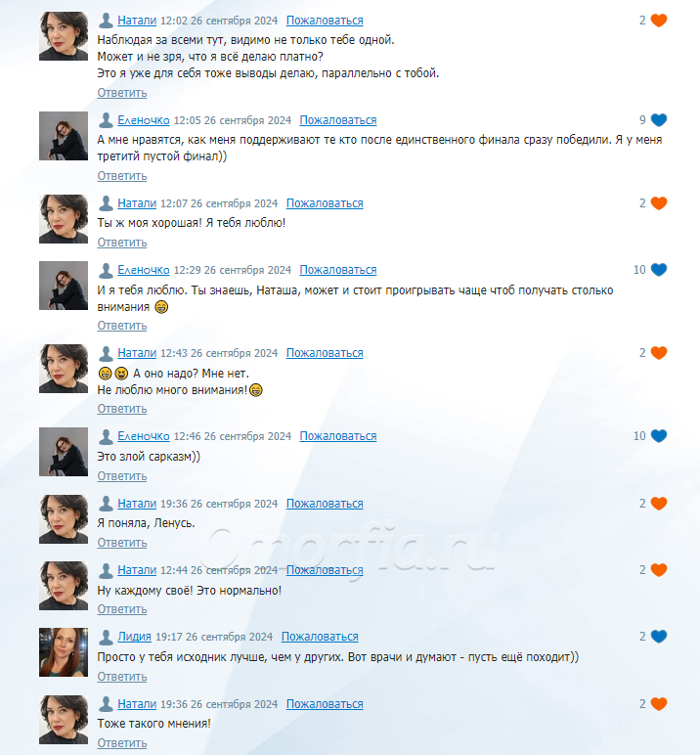The width and height of the screenshot is (700, 755).
Task: Open Лидия's avatar photo
Action: 64,652
